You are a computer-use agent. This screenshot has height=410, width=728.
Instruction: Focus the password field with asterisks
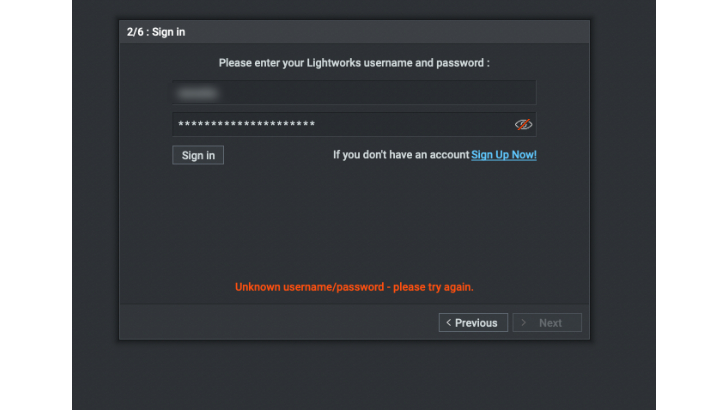[x=354, y=124]
